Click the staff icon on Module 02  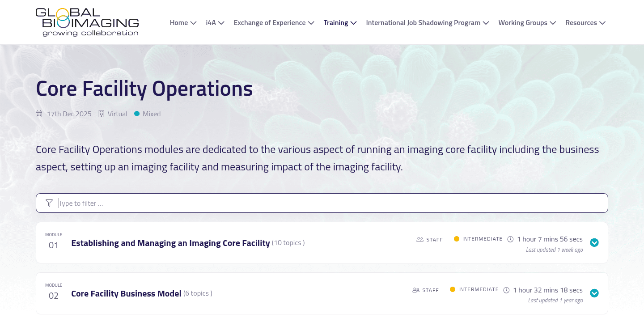[415, 290]
